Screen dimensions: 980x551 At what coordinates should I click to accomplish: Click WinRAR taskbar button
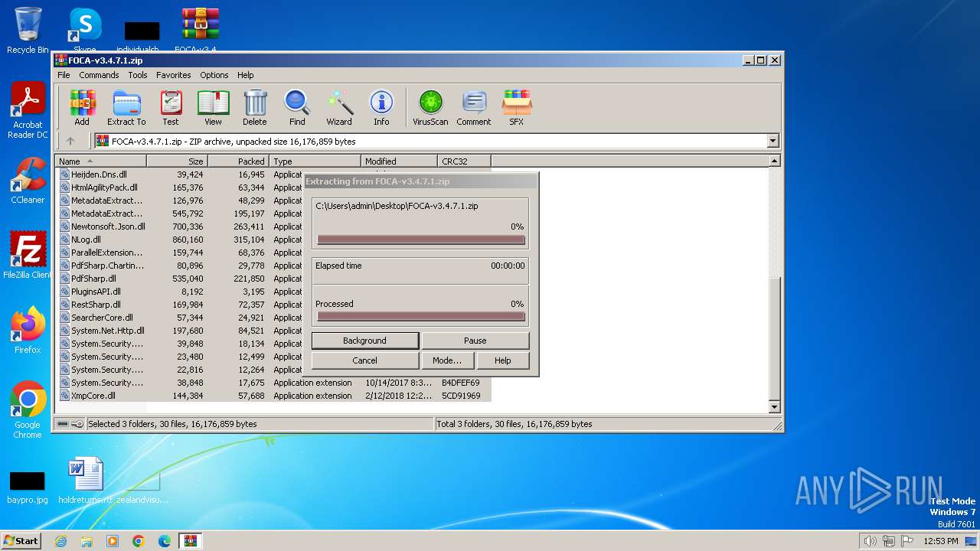point(190,541)
